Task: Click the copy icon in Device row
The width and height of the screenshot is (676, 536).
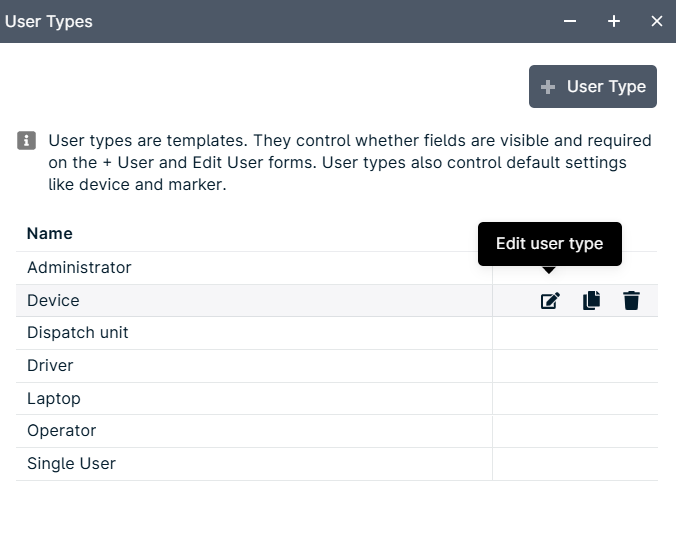Action: click(591, 300)
